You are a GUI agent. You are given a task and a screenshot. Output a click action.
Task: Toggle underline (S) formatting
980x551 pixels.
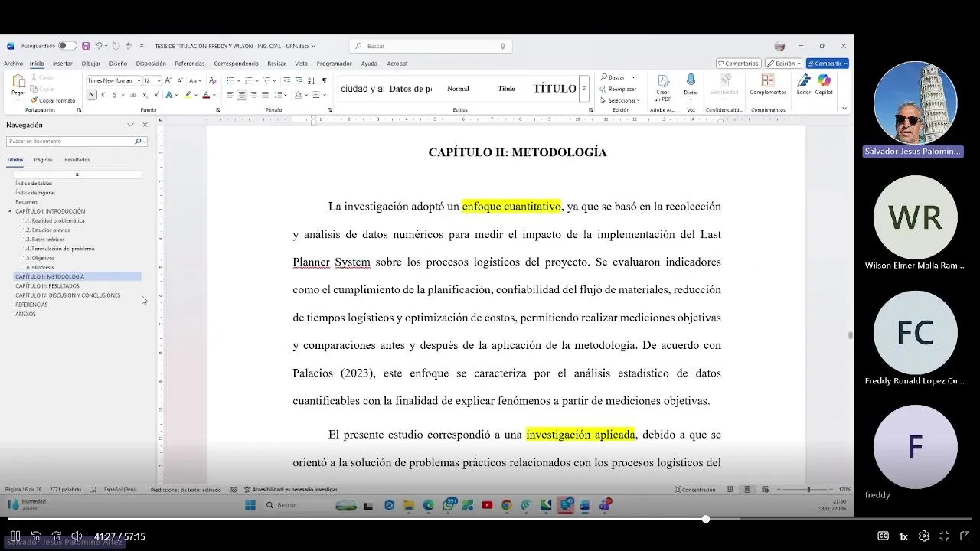pos(115,95)
